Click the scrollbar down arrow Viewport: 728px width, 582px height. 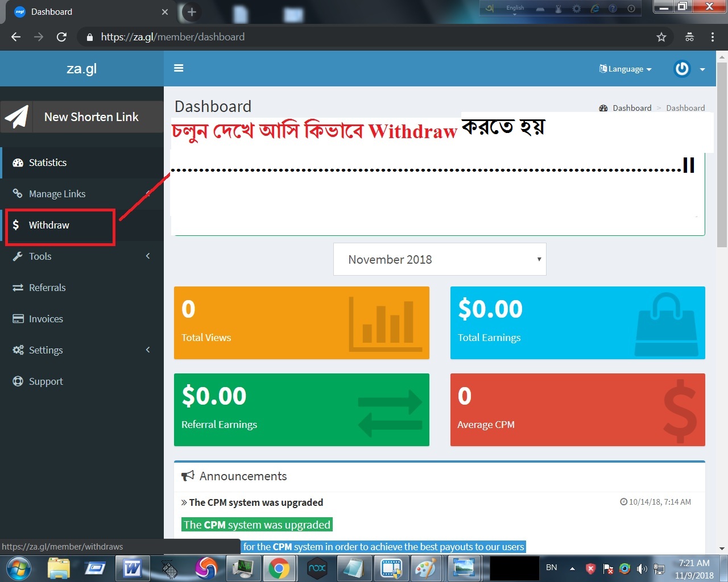click(x=722, y=549)
